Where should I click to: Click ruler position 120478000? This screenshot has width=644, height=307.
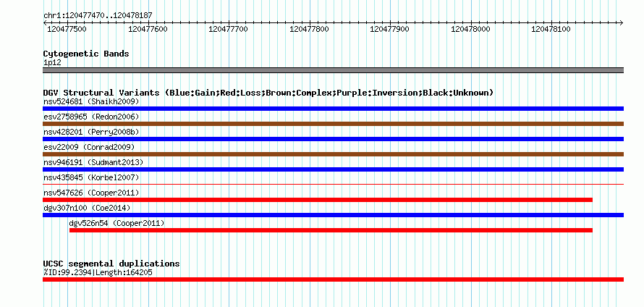[470, 29]
